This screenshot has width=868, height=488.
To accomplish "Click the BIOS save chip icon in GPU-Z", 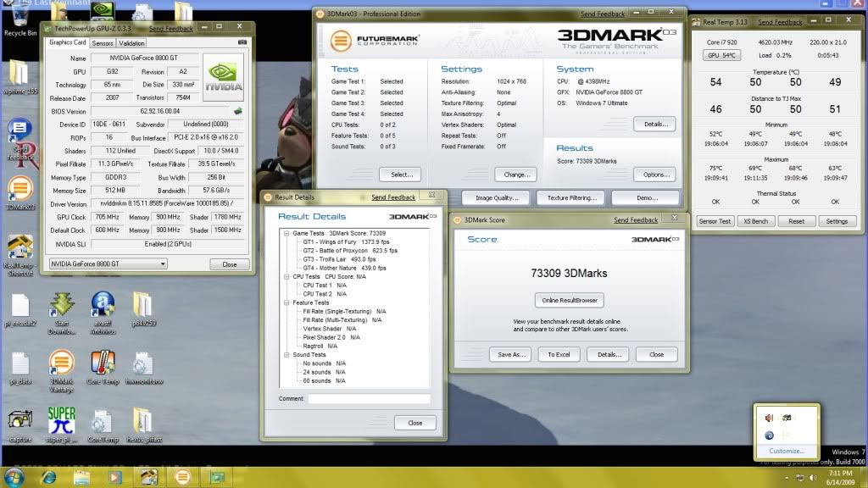I will click(238, 111).
